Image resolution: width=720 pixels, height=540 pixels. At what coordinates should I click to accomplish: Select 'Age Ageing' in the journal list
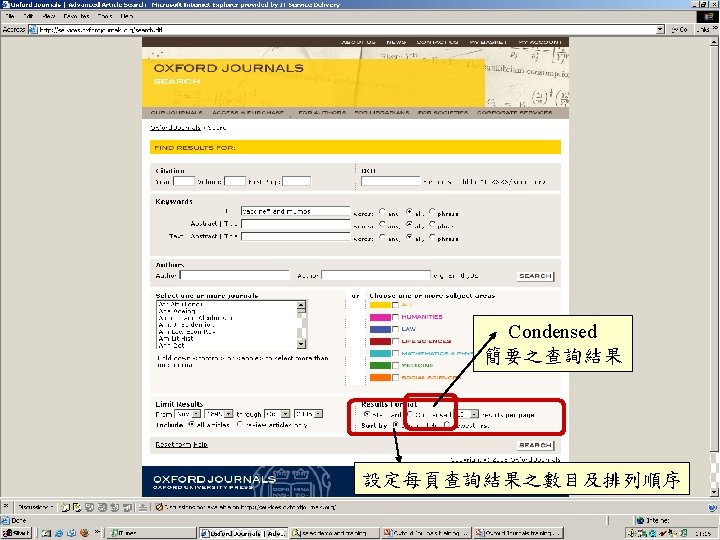coord(177,311)
